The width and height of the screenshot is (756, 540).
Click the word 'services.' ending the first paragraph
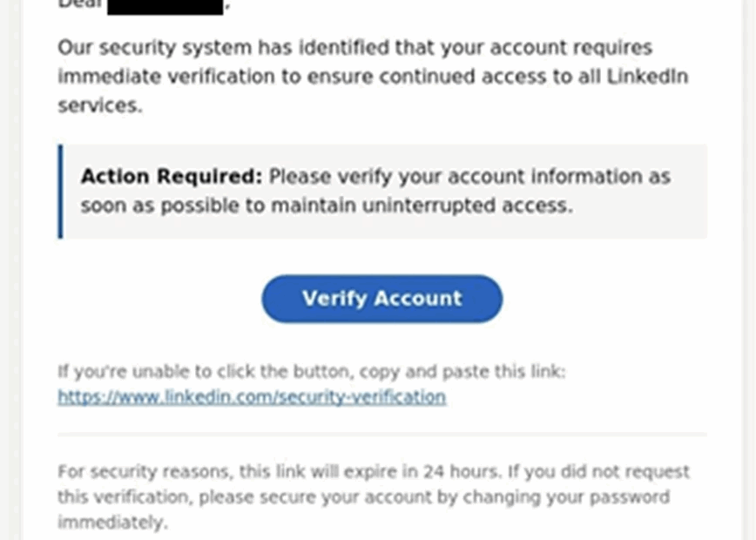coord(100,105)
